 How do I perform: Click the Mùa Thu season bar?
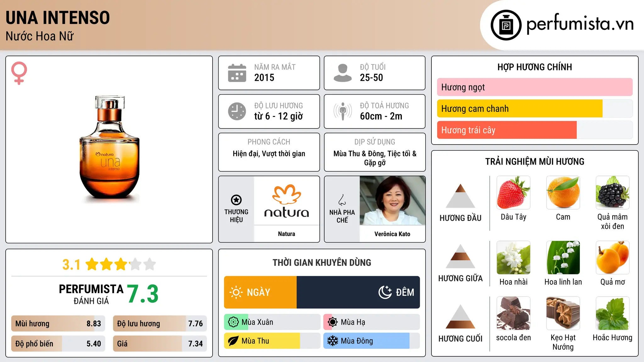(272, 341)
